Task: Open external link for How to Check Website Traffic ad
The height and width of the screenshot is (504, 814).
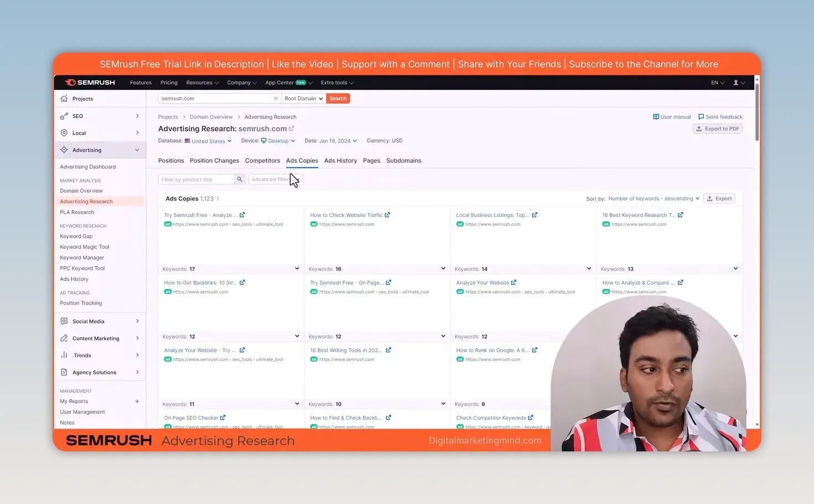Action: click(x=388, y=215)
